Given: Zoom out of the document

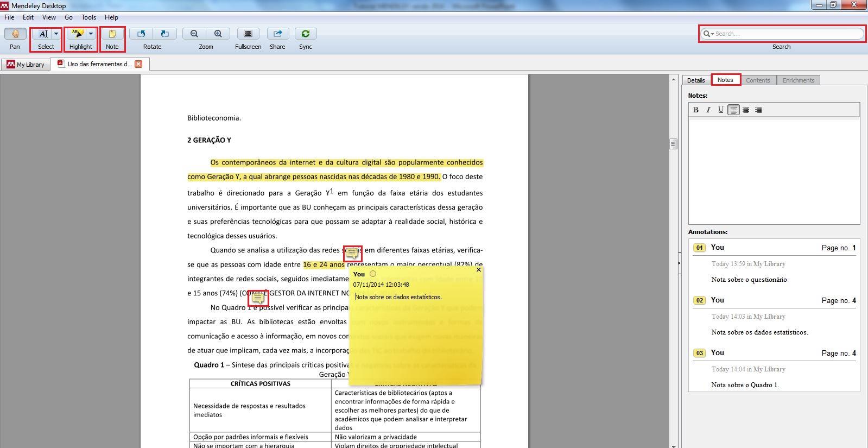Looking at the screenshot, I should click(x=194, y=34).
